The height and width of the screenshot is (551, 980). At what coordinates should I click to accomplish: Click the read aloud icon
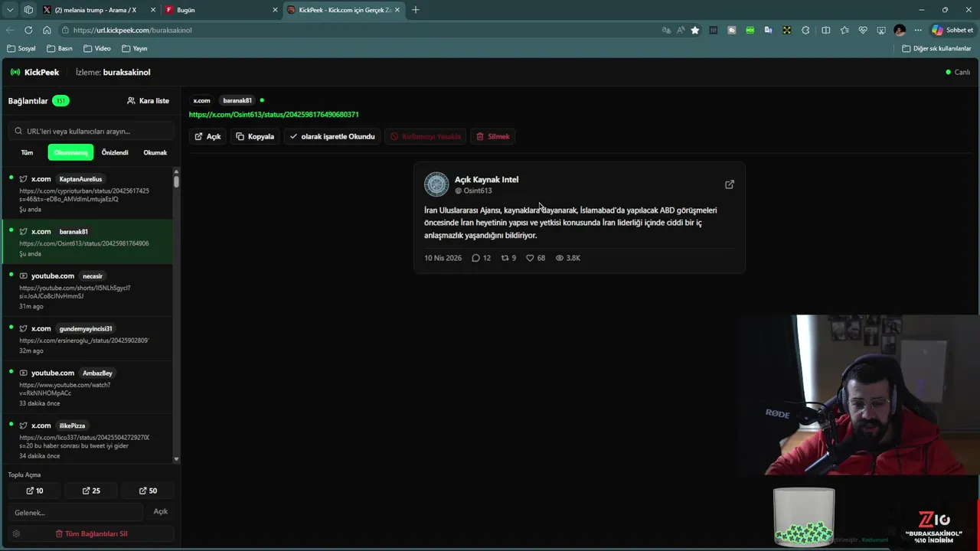coord(681,30)
